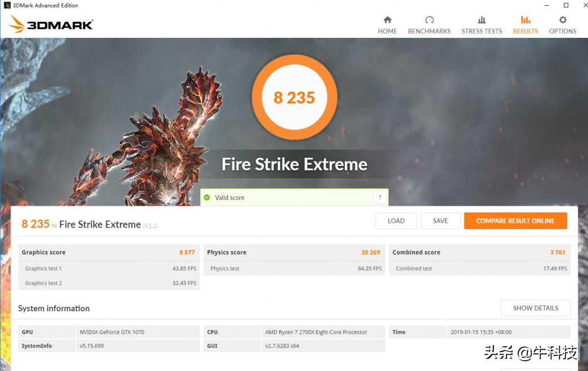Image resolution: width=588 pixels, height=371 pixels.
Task: Click the green valid score checkmark
Action: click(207, 197)
